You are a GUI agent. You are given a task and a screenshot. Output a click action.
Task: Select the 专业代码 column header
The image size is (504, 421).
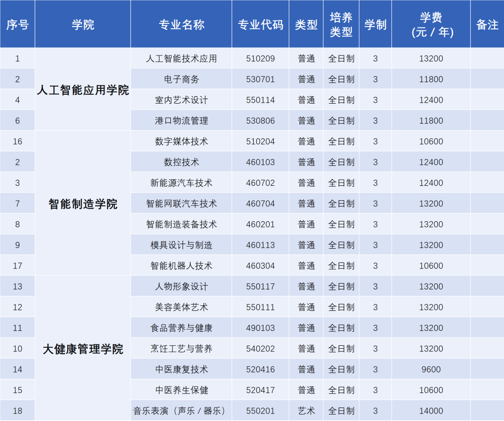coord(260,24)
